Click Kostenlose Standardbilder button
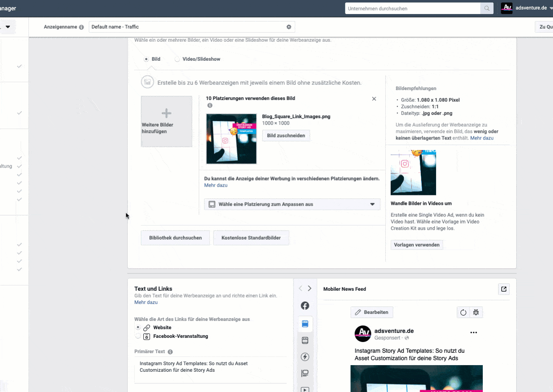The image size is (553, 392). [251, 238]
